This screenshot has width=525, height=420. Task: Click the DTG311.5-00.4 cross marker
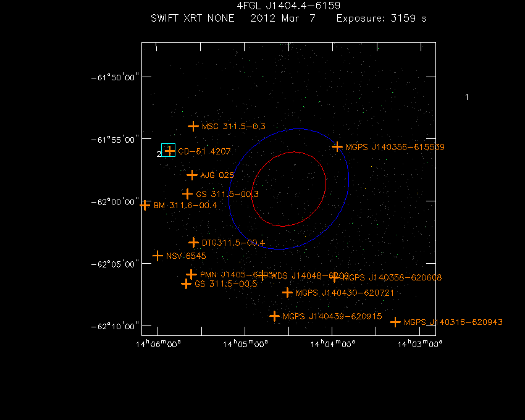193,242
